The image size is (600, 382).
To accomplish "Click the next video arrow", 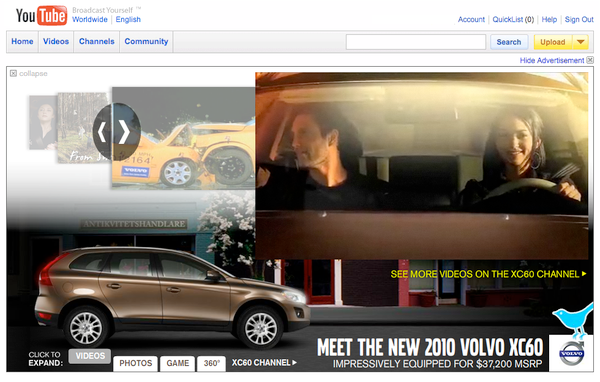I will pos(124,132).
